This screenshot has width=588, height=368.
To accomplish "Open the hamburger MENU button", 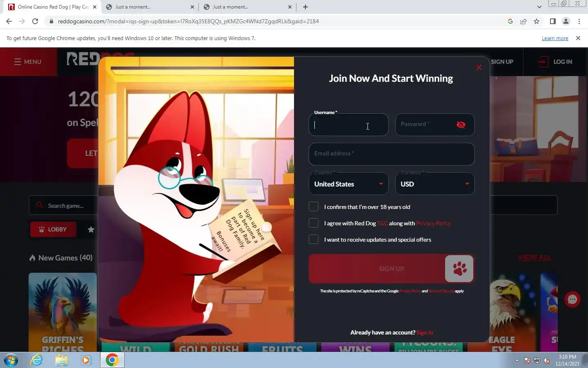I will coord(28,62).
